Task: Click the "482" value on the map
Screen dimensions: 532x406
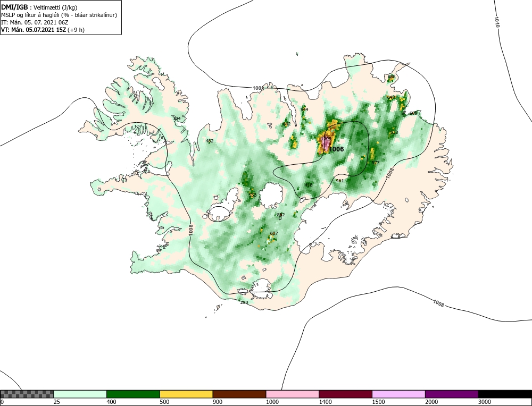Action: [210, 141]
